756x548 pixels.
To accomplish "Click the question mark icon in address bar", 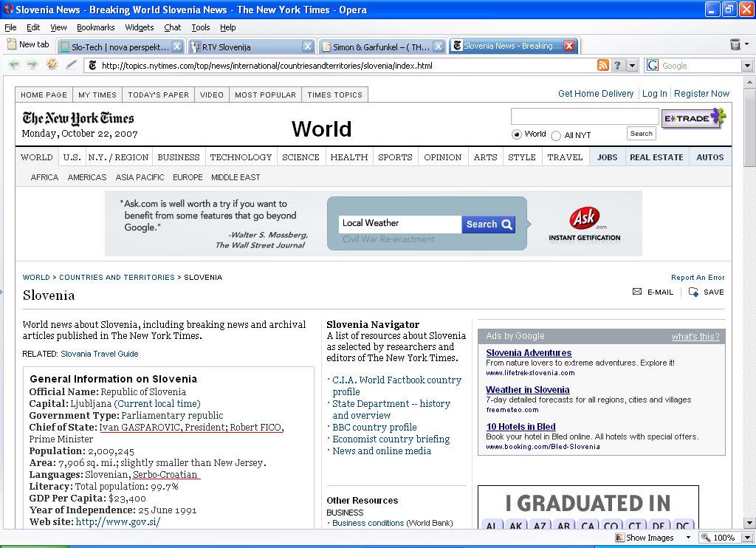I will (x=617, y=65).
